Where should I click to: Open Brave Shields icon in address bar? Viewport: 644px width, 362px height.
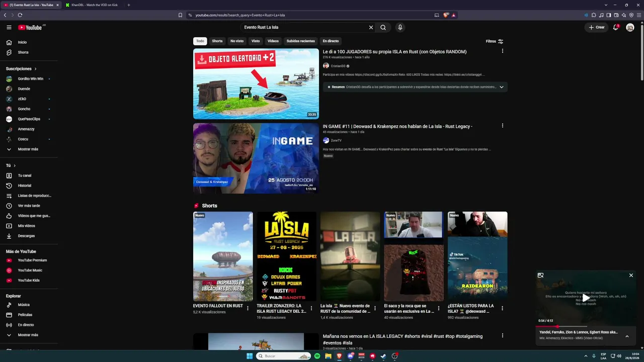tap(445, 15)
